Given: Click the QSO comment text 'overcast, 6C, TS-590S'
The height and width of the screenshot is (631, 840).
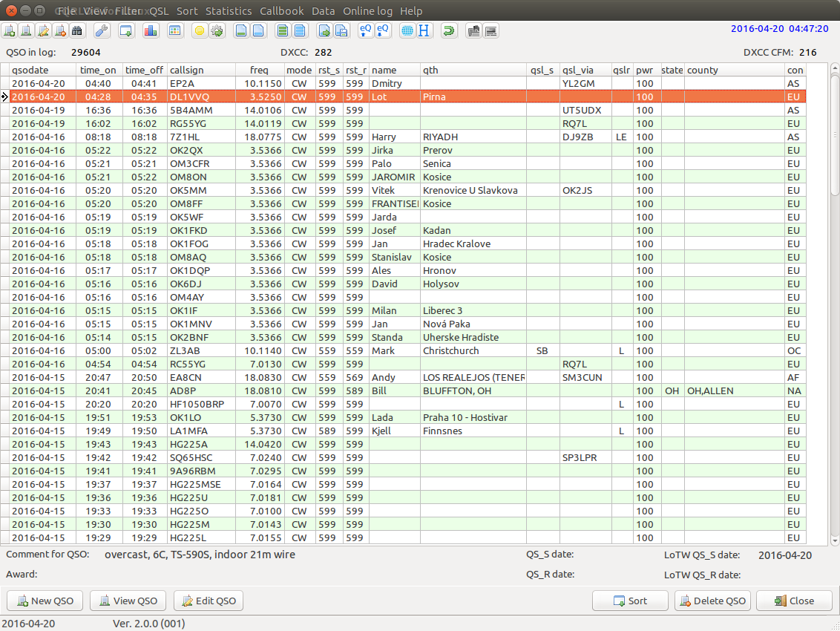Looking at the screenshot, I should (x=158, y=555).
